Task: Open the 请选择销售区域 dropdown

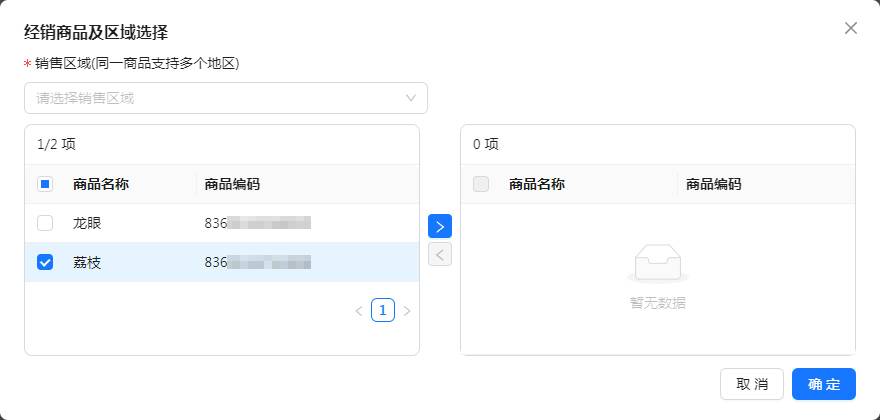Action: [215, 98]
